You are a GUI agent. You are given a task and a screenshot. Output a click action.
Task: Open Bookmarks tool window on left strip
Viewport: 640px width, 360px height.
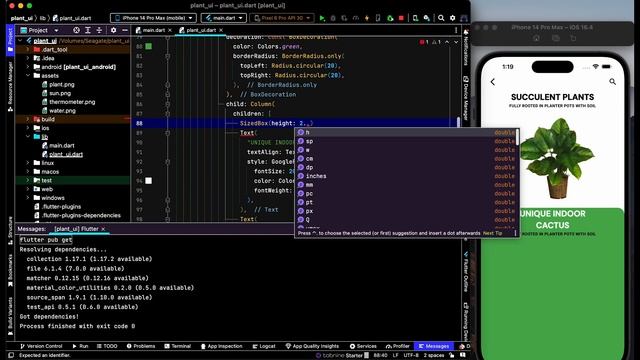10,270
